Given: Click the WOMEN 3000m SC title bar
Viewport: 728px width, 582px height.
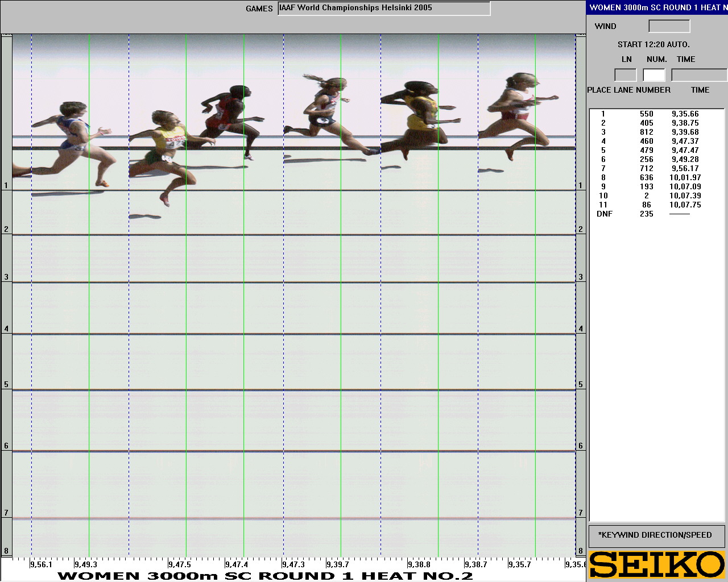Looking at the screenshot, I should click(657, 7).
